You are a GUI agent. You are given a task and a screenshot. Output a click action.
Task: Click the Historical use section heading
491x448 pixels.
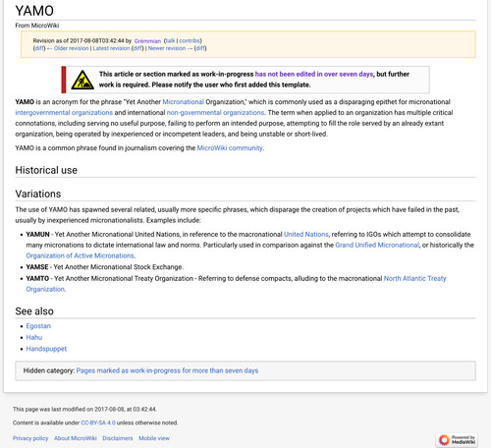pyautogui.click(x=46, y=170)
